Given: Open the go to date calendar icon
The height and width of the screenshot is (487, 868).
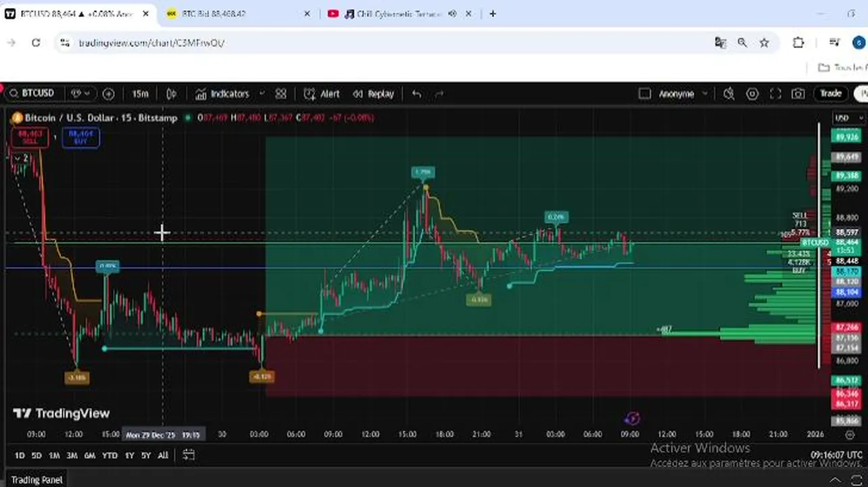Looking at the screenshot, I should click(189, 455).
